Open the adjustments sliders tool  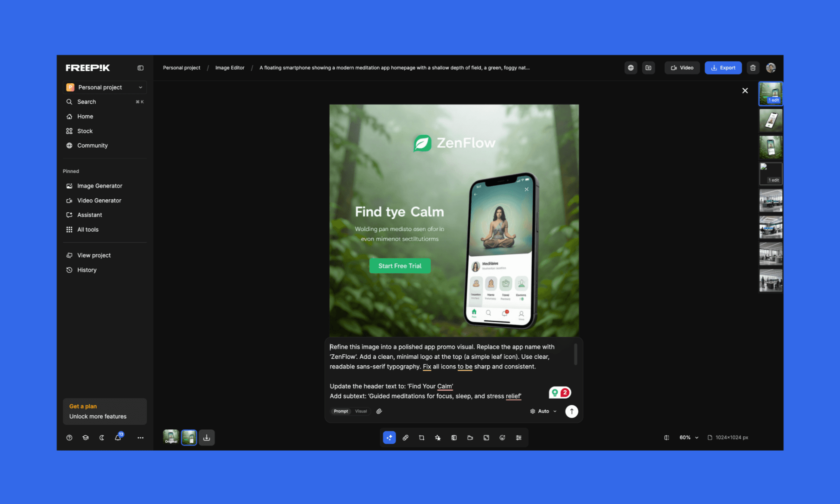pyautogui.click(x=518, y=438)
